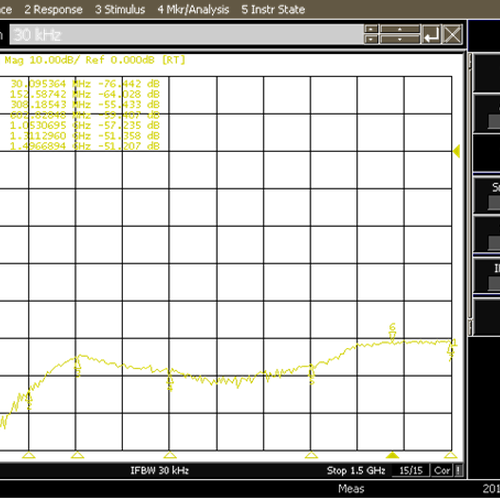Click the wide down-arrow decrement button

tap(400, 39)
